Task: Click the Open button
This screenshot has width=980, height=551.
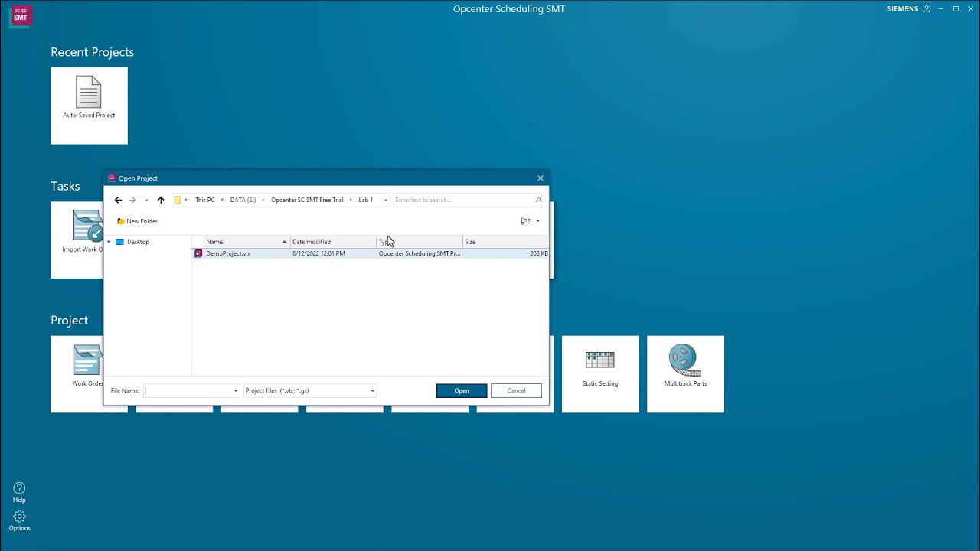Action: click(x=462, y=390)
